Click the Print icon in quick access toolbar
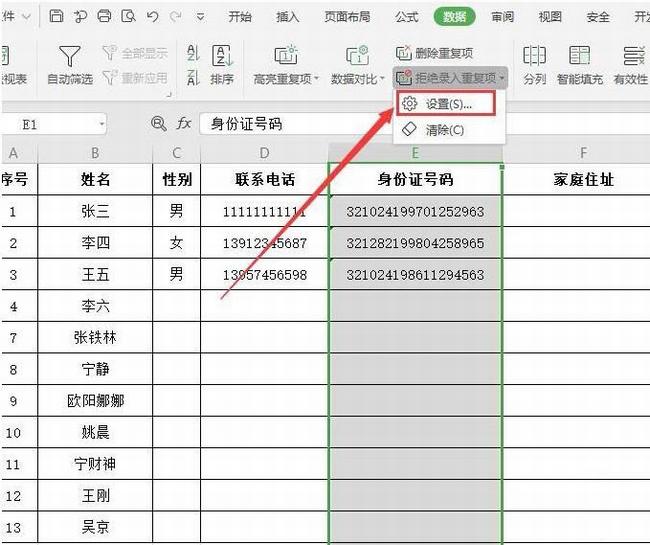The height and width of the screenshot is (545, 650). click(x=104, y=16)
